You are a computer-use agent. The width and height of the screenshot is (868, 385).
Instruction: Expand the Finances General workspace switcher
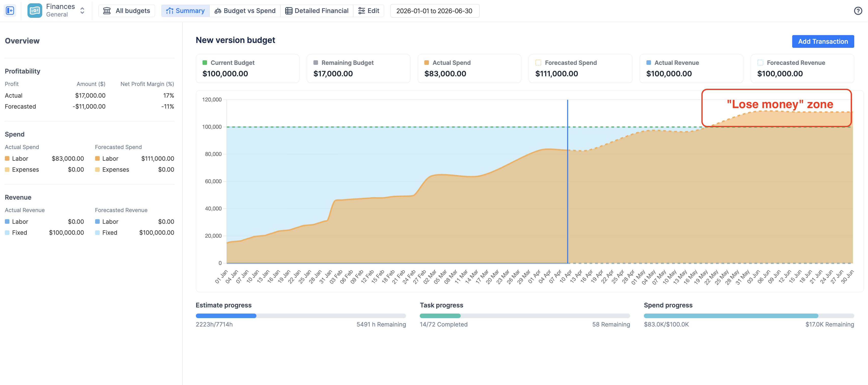(x=82, y=11)
